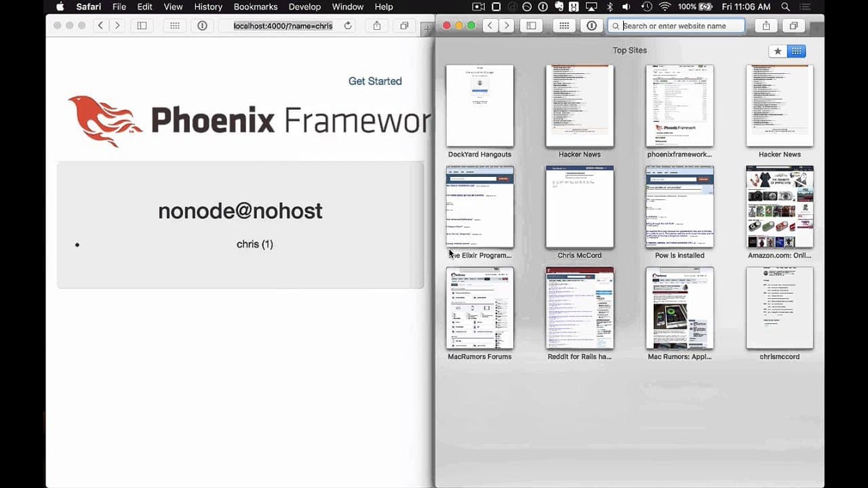Open Spotlight search in menu bar
Viewport: 868px width, 488px height.
[x=785, y=7]
